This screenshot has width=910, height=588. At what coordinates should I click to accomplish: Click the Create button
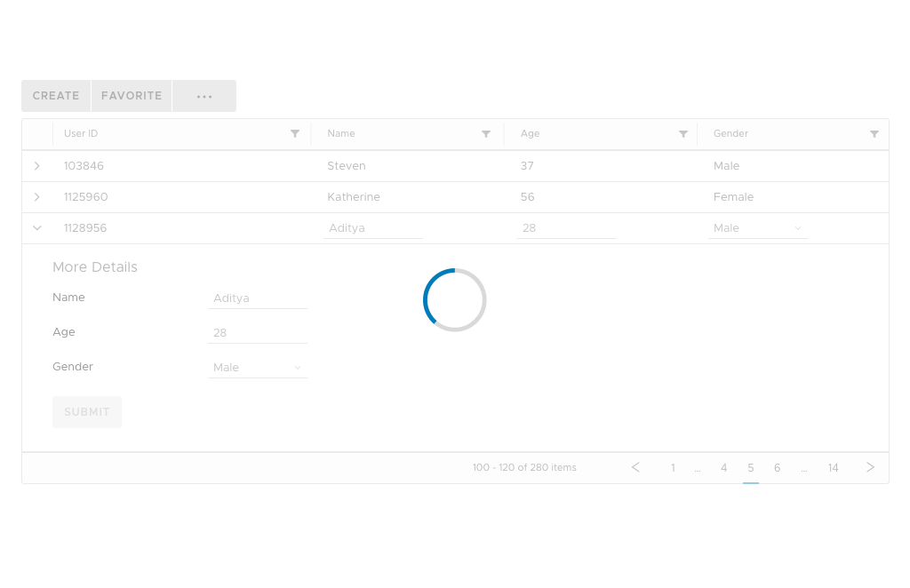(56, 96)
